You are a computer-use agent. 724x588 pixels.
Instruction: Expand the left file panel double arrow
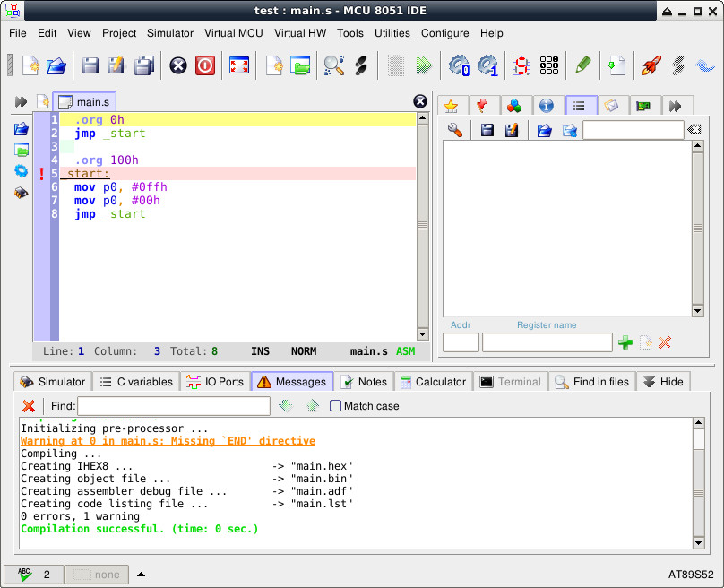tap(21, 102)
